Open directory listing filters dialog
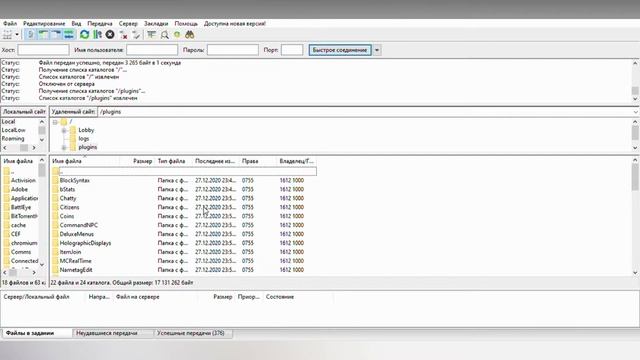The width and height of the screenshot is (640, 360). tap(151, 35)
